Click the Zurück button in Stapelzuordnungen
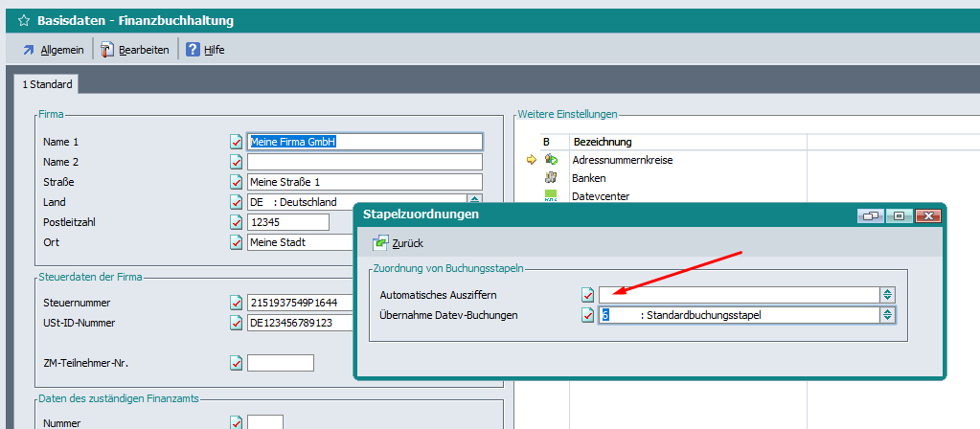The height and width of the screenshot is (429, 980). tap(399, 243)
